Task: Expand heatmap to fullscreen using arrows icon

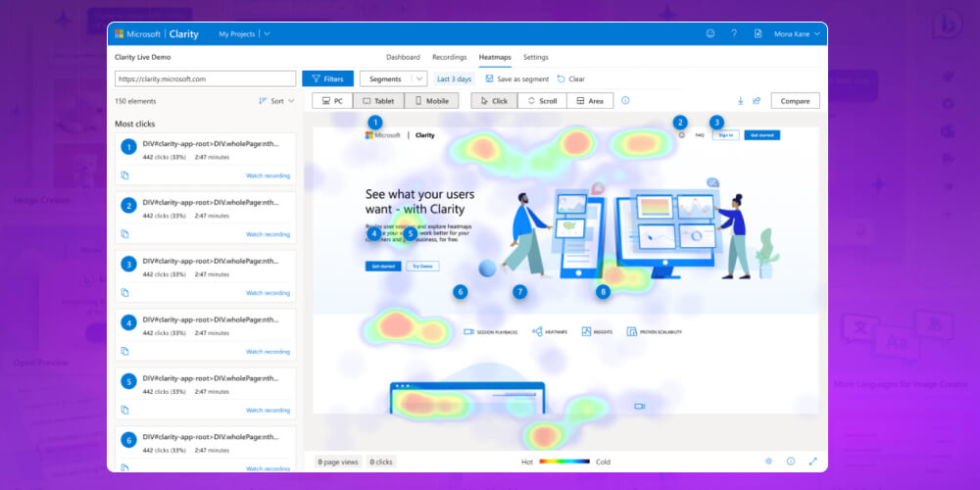Action: click(x=812, y=461)
